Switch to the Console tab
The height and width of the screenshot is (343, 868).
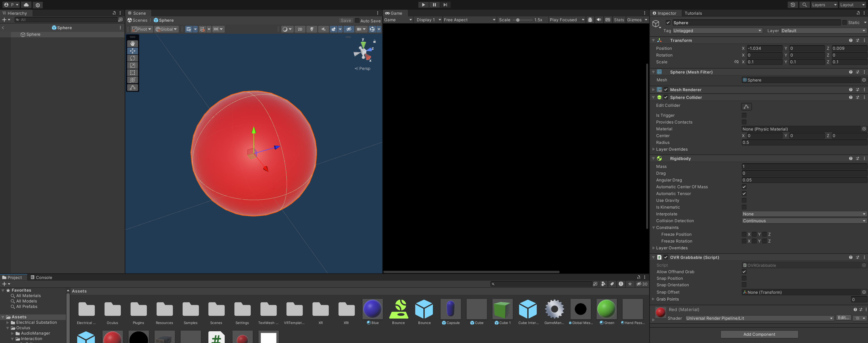41,278
